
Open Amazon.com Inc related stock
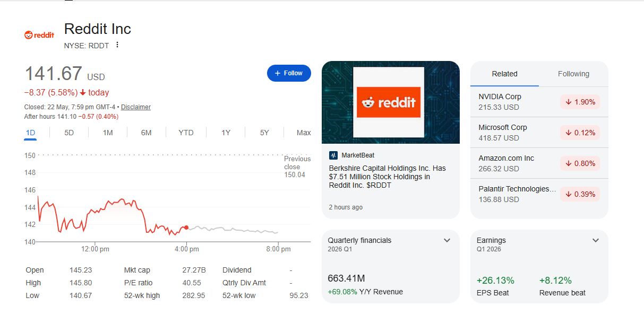[x=539, y=163]
